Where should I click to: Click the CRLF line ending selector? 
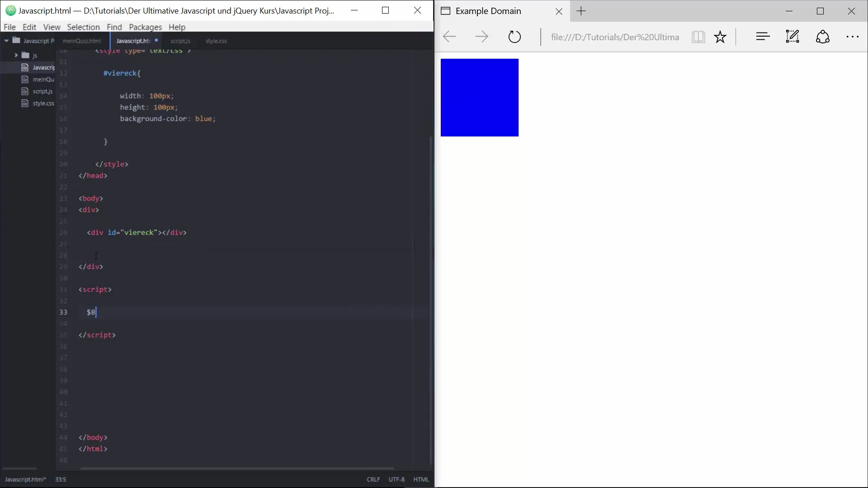click(x=373, y=479)
